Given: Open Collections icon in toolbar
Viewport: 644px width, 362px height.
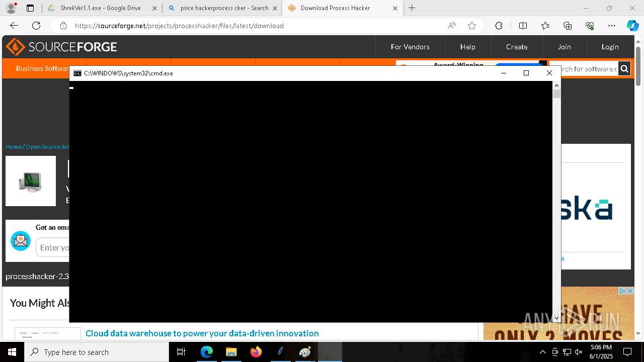Looking at the screenshot, I should click(x=568, y=26).
